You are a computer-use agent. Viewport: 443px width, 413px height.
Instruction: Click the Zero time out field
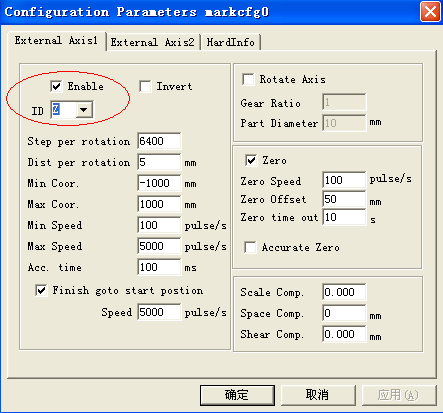coord(344,217)
